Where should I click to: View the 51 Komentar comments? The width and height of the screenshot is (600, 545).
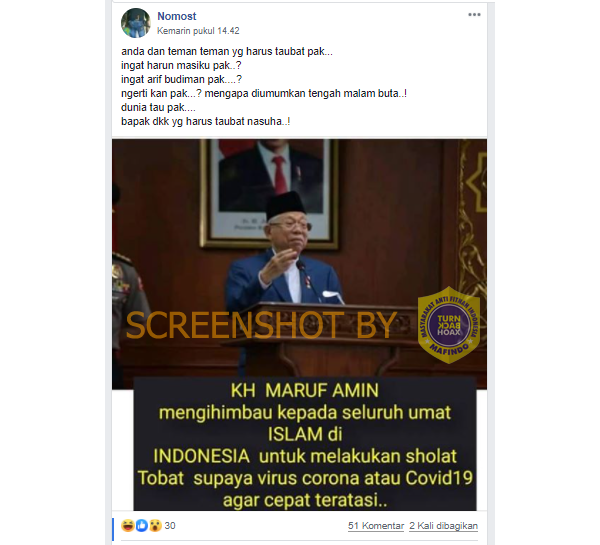pyautogui.click(x=376, y=526)
